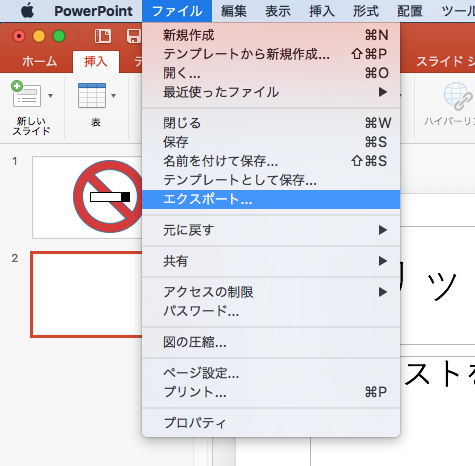This screenshot has width=475, height=466.
Task: Expand アクセスの制限 submenu
Action: coord(271,292)
